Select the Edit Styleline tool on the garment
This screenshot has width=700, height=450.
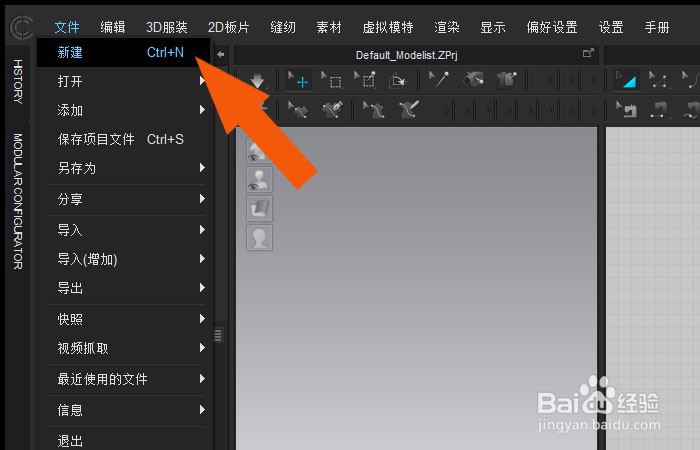pos(298,109)
